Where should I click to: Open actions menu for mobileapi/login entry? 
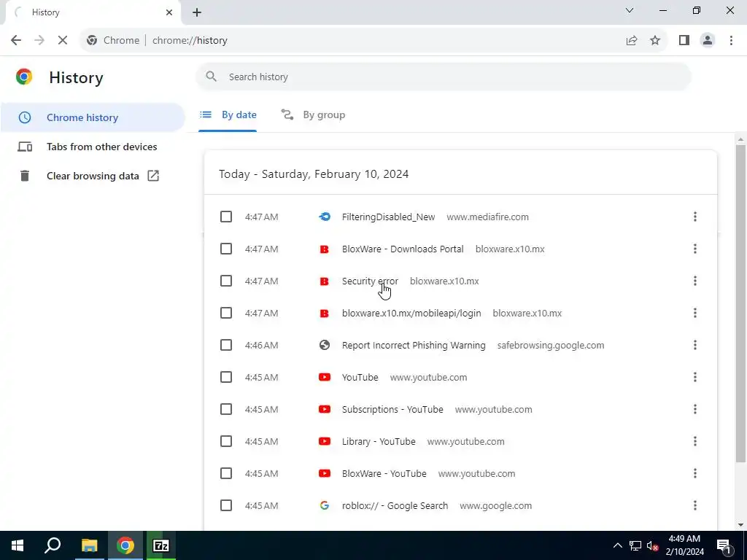coord(694,313)
